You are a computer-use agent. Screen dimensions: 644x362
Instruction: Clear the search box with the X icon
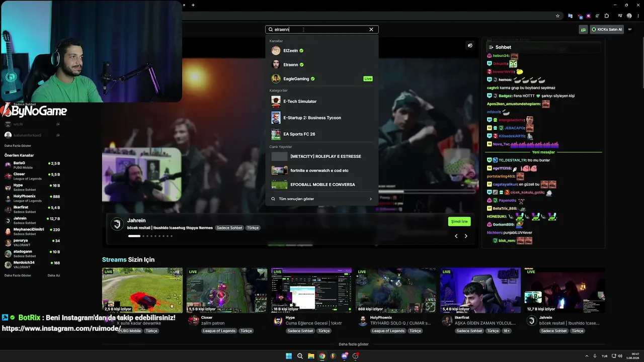coord(371,30)
